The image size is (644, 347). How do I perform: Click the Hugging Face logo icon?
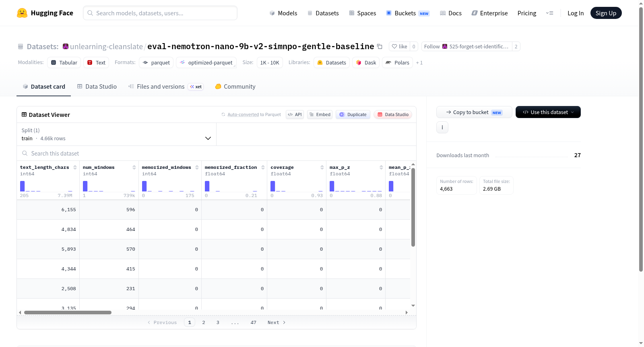tap(22, 13)
